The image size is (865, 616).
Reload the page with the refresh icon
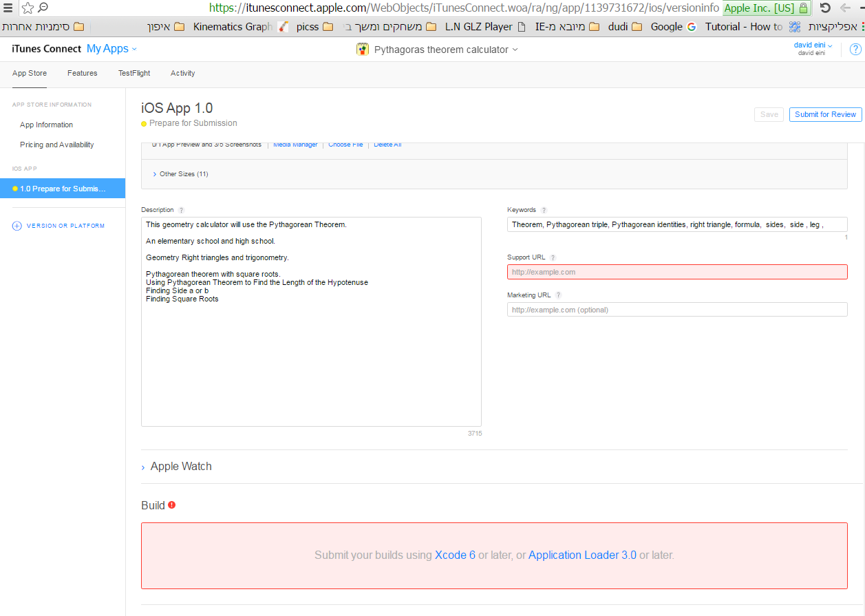click(x=826, y=8)
